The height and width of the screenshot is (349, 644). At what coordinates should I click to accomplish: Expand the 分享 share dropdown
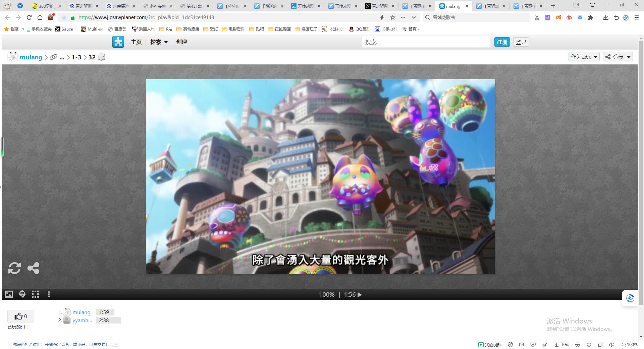pyautogui.click(x=618, y=57)
